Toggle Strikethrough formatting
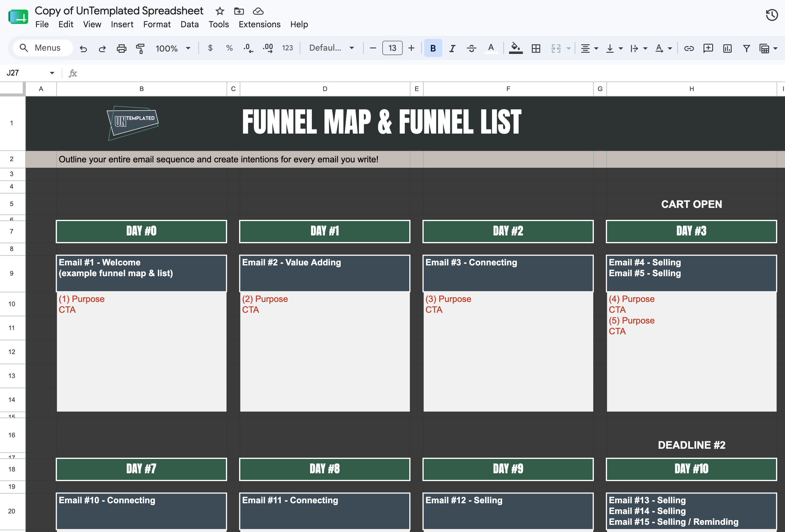This screenshot has width=785, height=532. (471, 48)
